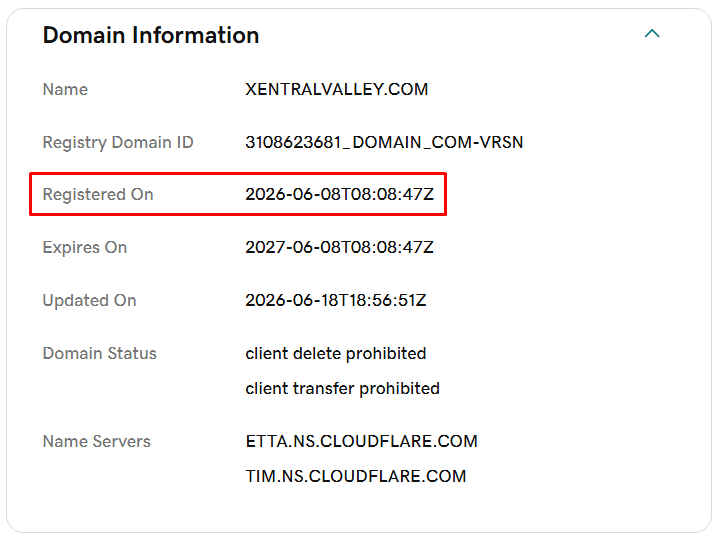Click the Name field label
This screenshot has width=718, height=542.
(65, 89)
